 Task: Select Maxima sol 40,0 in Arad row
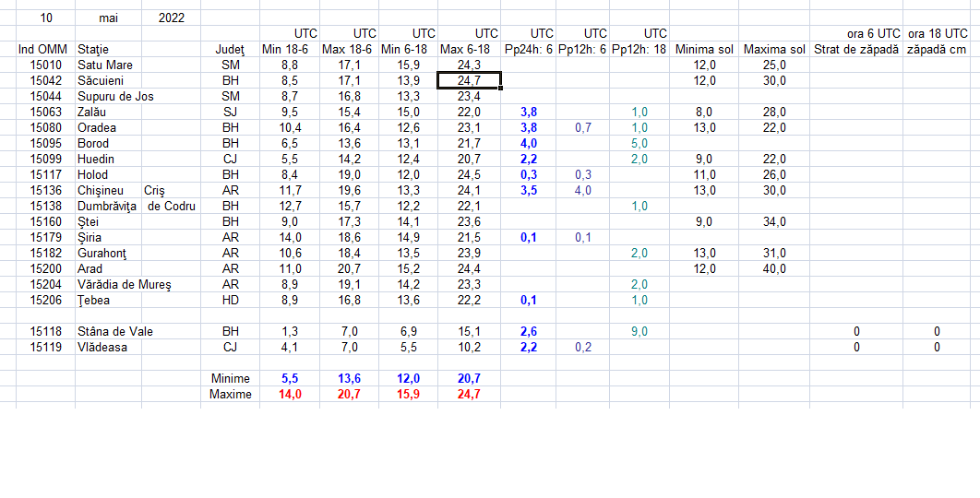[774, 268]
